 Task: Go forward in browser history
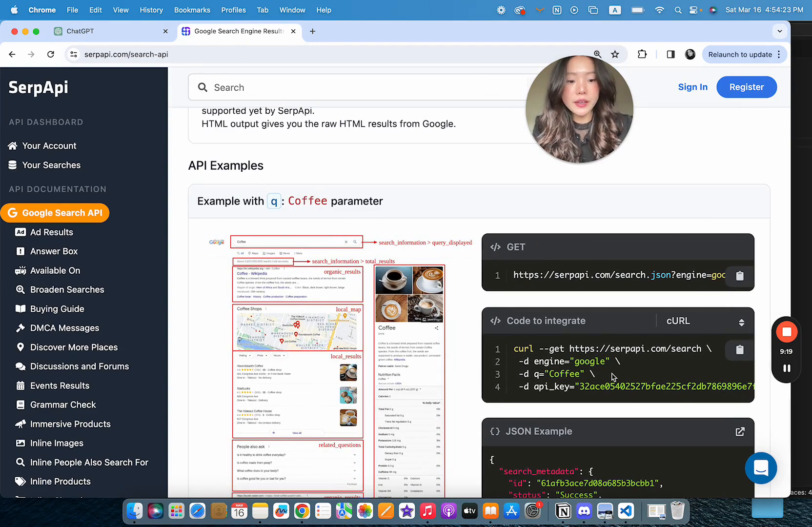[x=31, y=54]
